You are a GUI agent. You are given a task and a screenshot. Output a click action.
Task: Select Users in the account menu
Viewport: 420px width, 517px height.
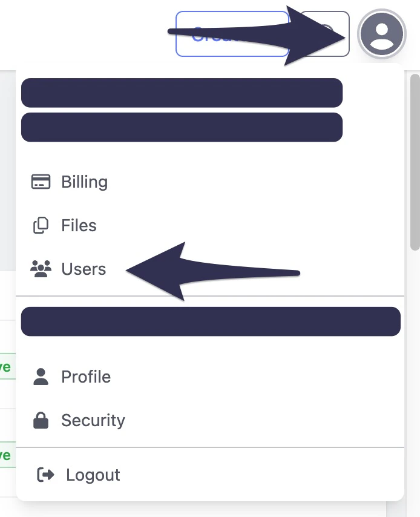83,269
